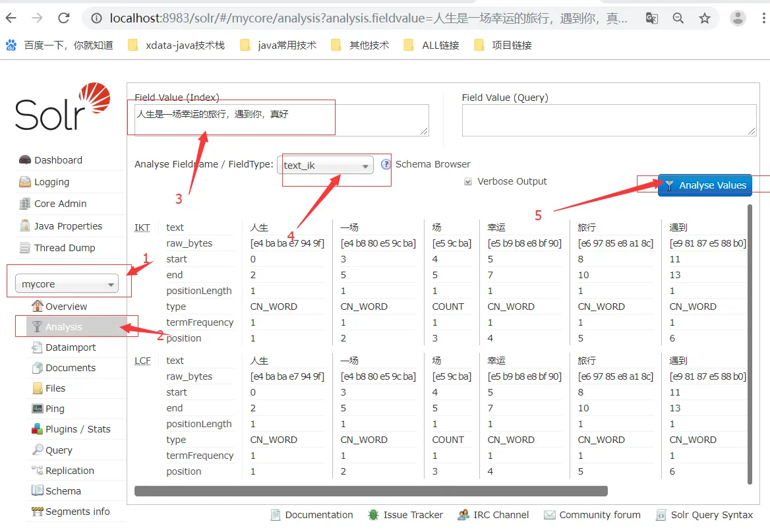Click the horizontal scrollbar under analysis table
The image size is (770, 532).
click(370, 490)
